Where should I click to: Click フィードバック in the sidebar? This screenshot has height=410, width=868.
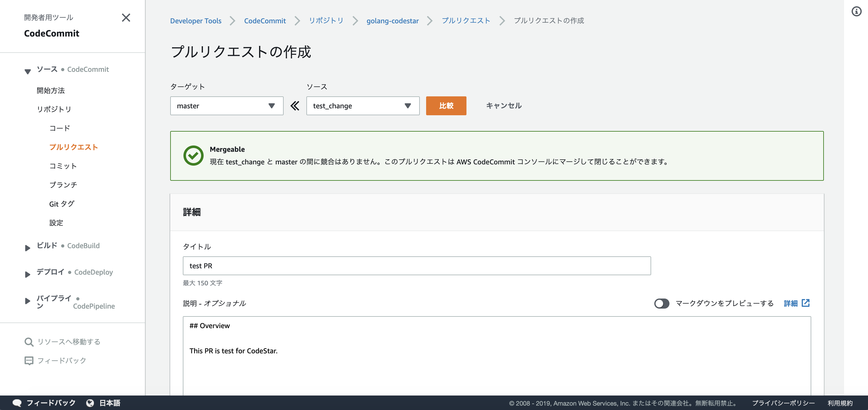point(62,361)
